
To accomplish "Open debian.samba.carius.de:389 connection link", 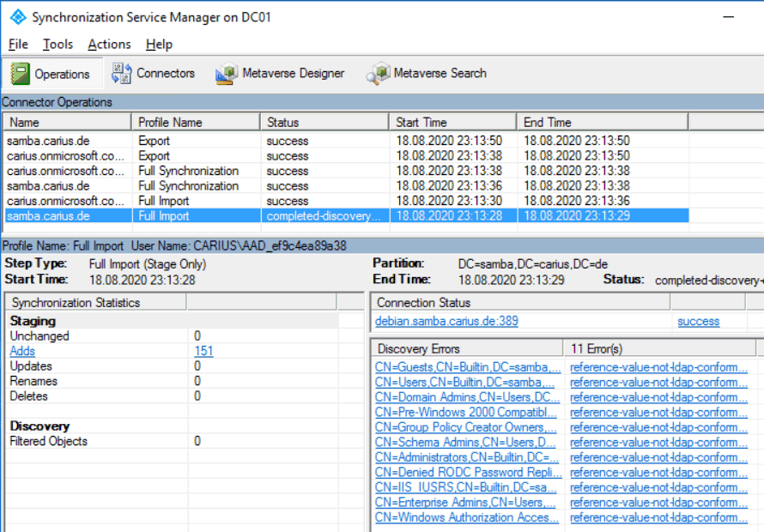I will [446, 321].
